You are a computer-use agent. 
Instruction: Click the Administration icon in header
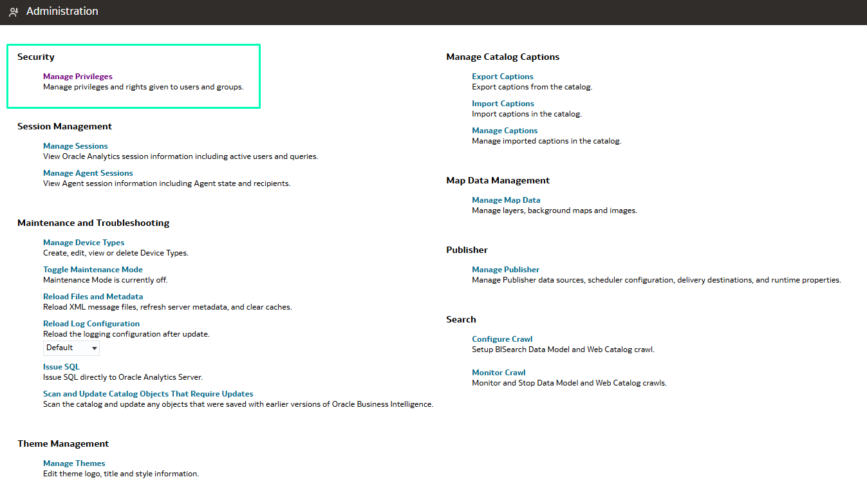14,12
